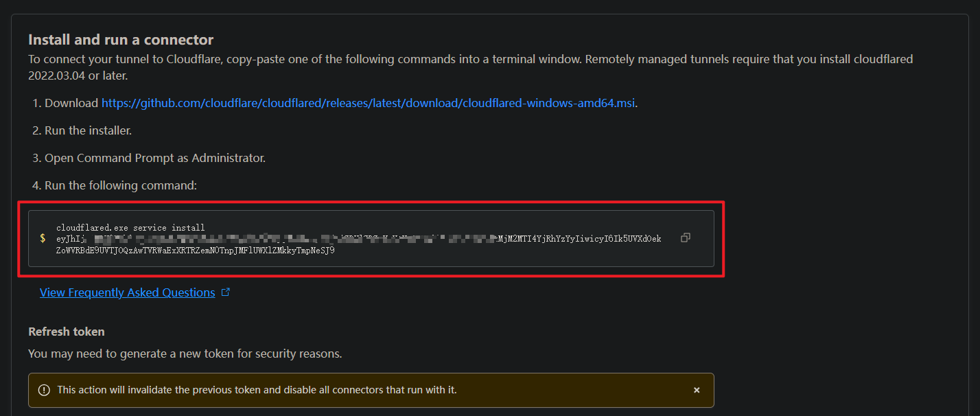The image size is (980, 416).
Task: Open the cloudflared-windows-amd64.msi download link
Action: coord(369,103)
